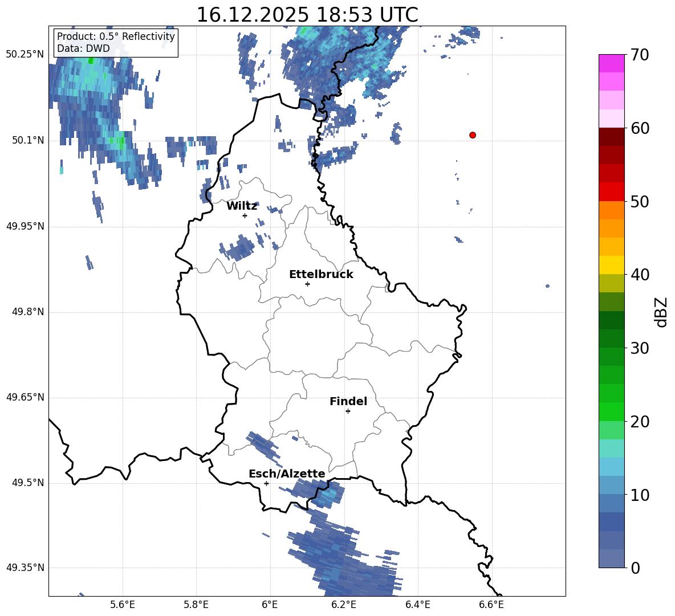Click the Ettelbruck city label
The width and height of the screenshot is (675, 616).
(321, 275)
